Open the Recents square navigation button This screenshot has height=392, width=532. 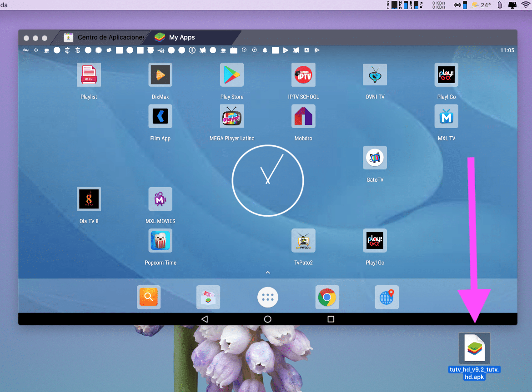point(331,319)
